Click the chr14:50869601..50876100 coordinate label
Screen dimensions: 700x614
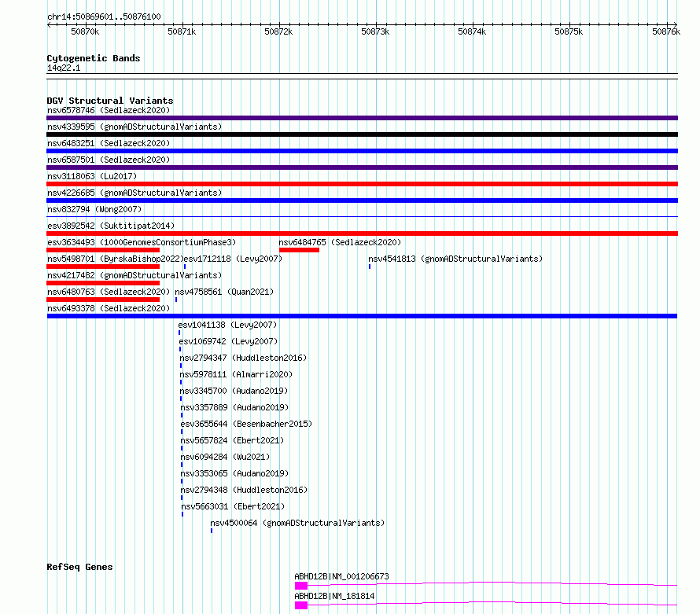click(104, 17)
